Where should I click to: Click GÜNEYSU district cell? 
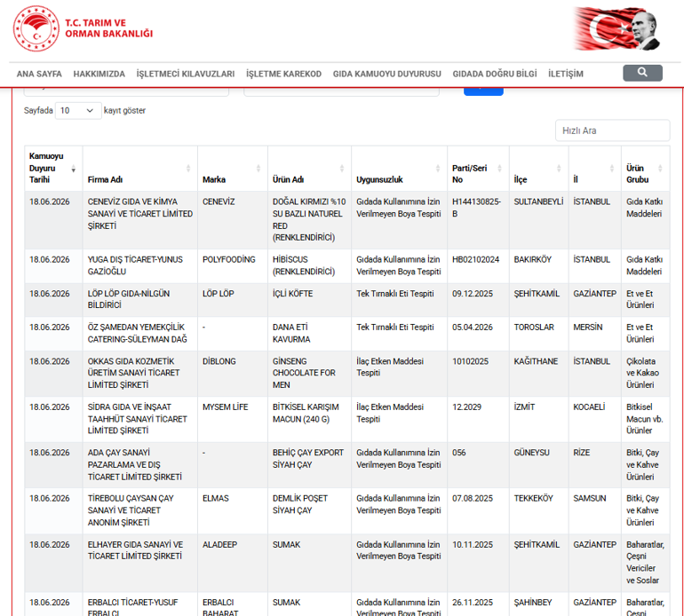pos(538,465)
